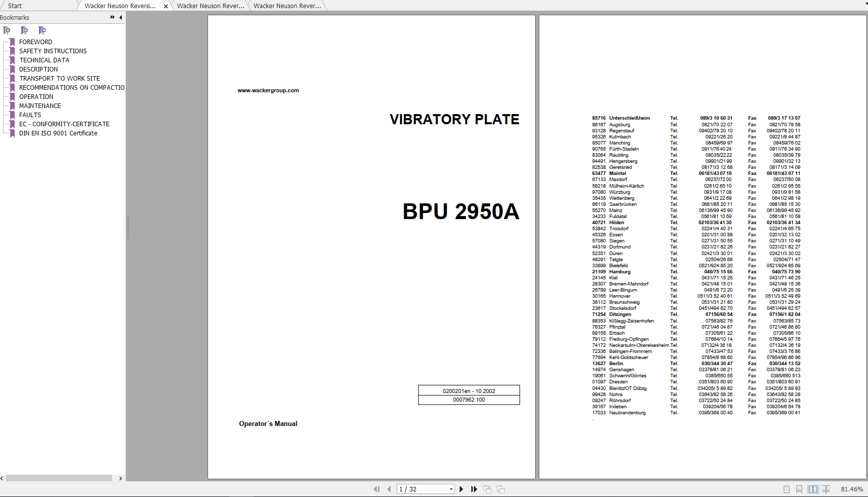Image resolution: width=868 pixels, height=497 pixels.
Task: Open TRANSPORT TO WORK SITE bookmark
Action: pos(59,79)
